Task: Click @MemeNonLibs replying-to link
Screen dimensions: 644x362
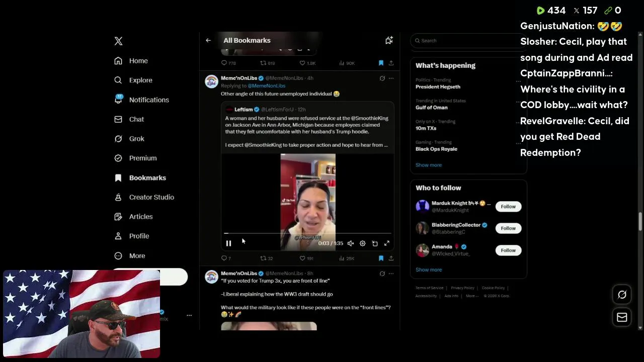Action: [x=266, y=86]
